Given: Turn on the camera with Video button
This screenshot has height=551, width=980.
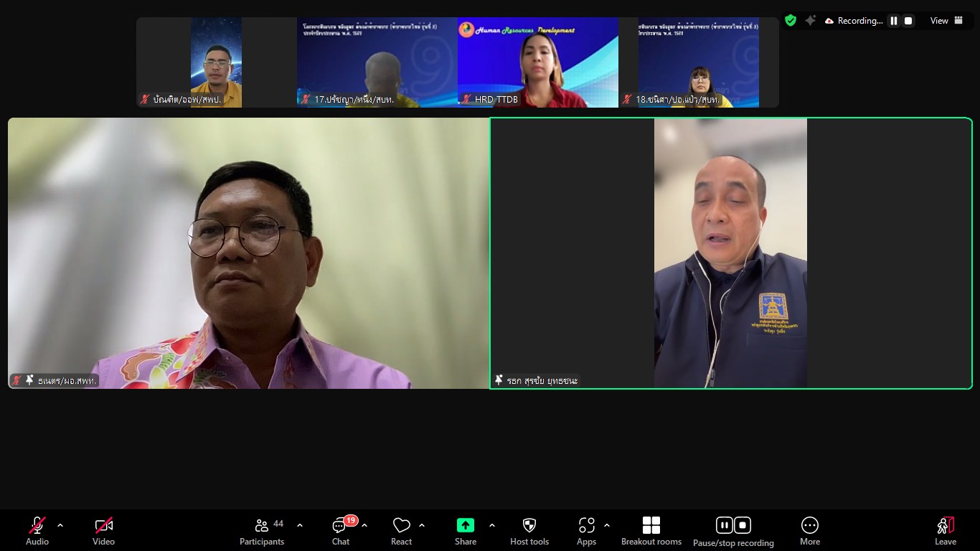Looking at the screenshot, I should [103, 532].
